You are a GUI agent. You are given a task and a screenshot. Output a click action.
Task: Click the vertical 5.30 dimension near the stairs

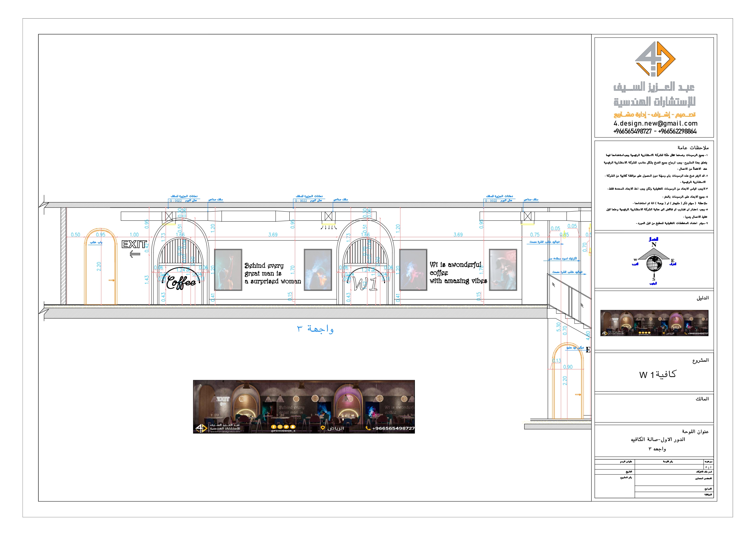coord(558,327)
